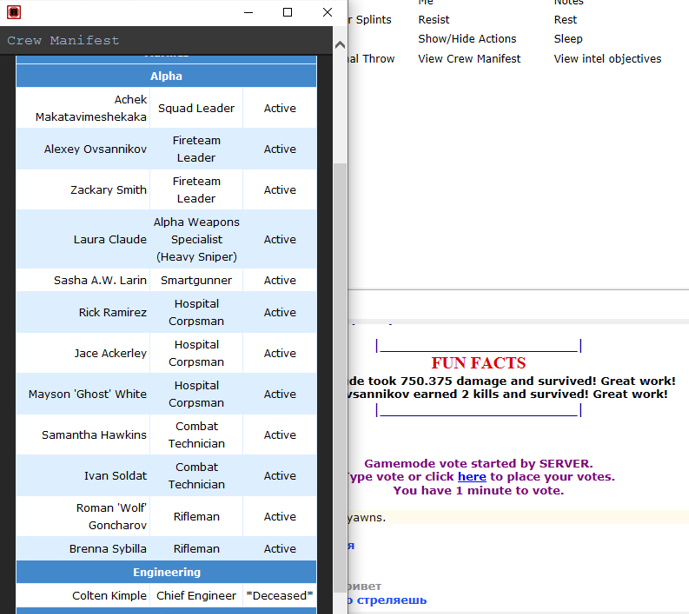Select the Resist verb

pos(434,20)
